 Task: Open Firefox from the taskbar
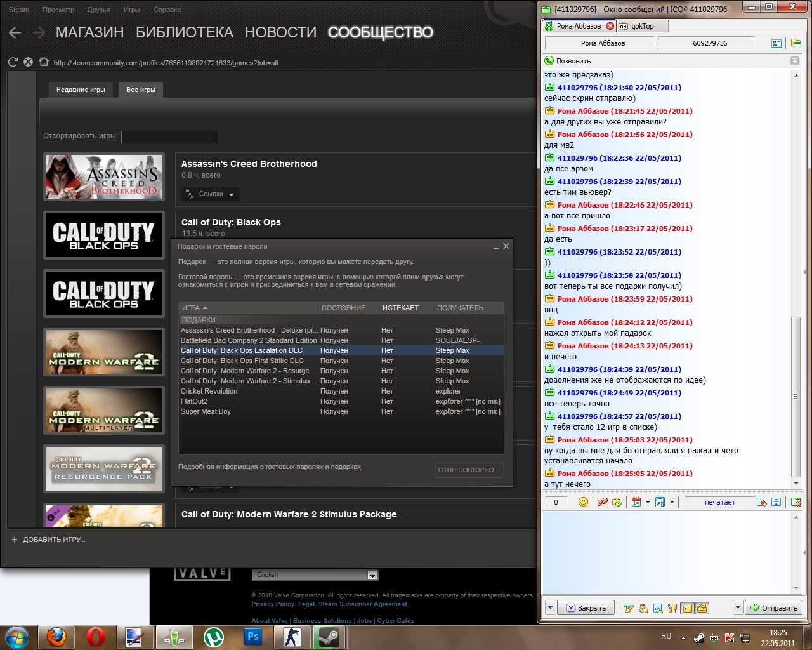(56, 637)
